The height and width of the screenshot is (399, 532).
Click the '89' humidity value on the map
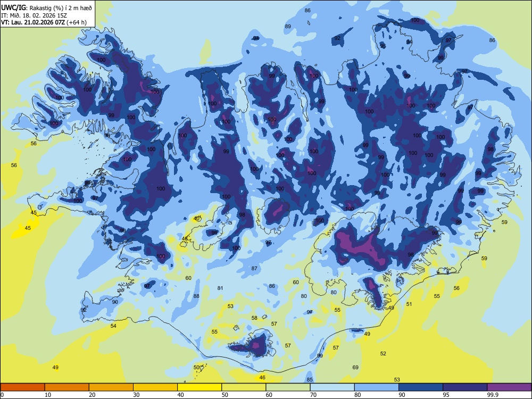tap(288, 27)
